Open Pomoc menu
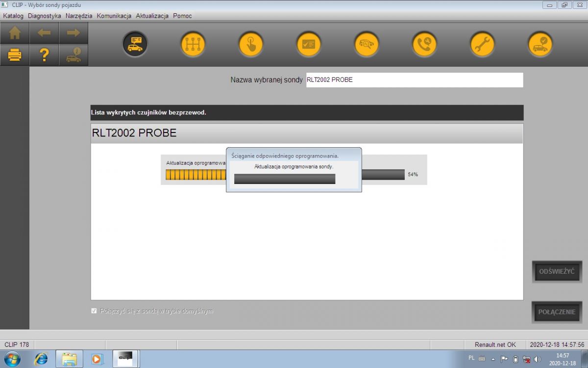Viewport: 588px width, 368px height. pos(182,16)
